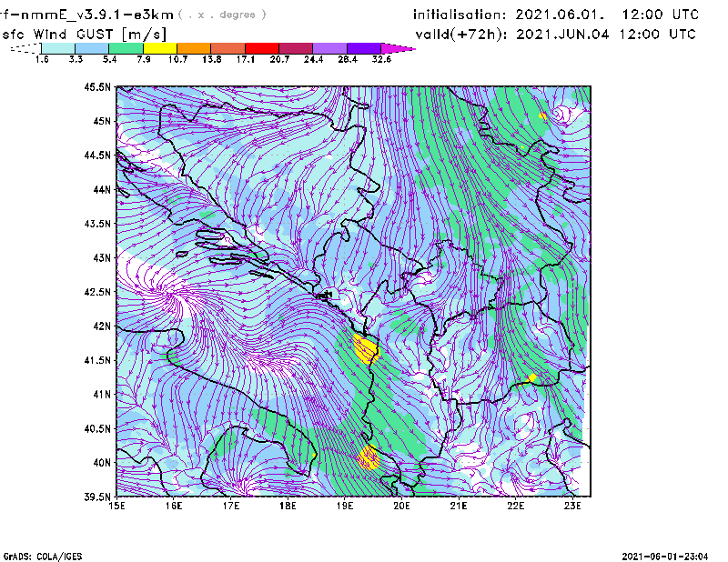Click the light blue 3.3–5.4 legend swatch

[92, 48]
